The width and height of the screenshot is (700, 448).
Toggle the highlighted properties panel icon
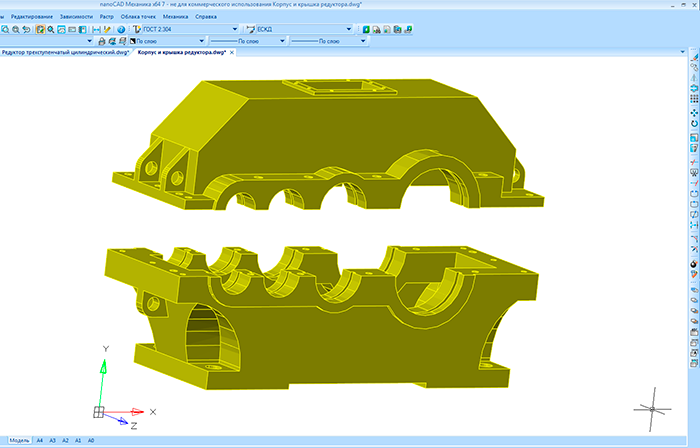point(40,29)
